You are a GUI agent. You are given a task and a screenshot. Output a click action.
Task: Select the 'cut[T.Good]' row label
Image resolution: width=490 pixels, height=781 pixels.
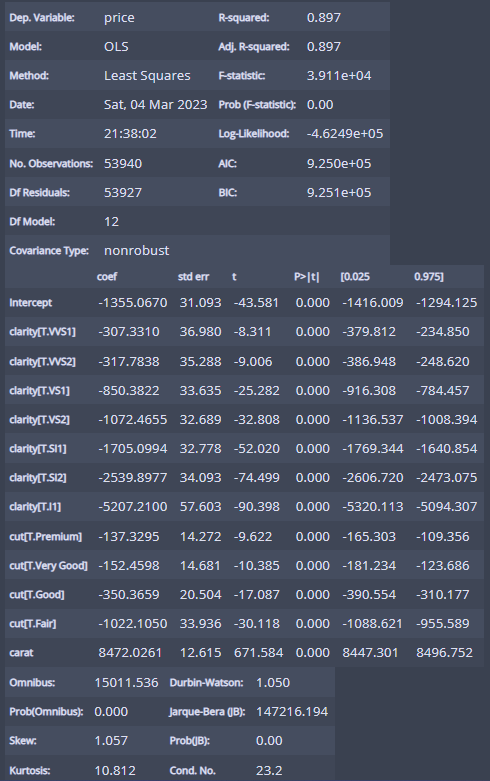(37, 594)
